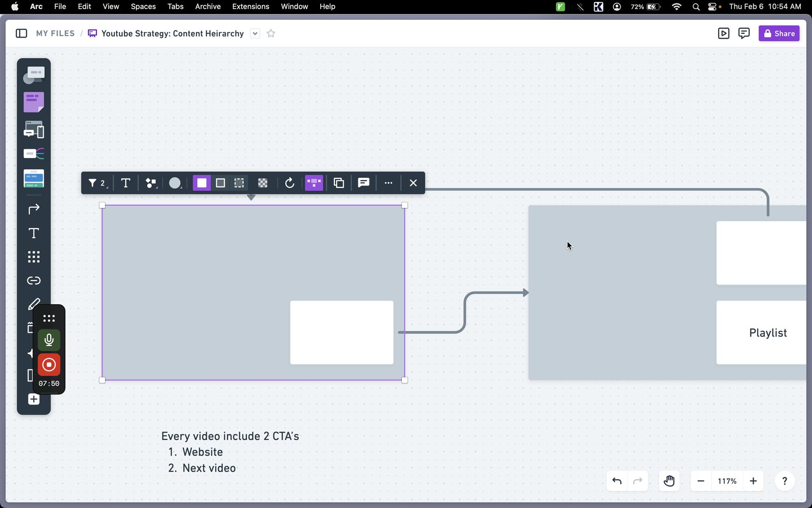Select the shape tool in left toolbar
The width and height of the screenshot is (812, 508).
point(33,75)
